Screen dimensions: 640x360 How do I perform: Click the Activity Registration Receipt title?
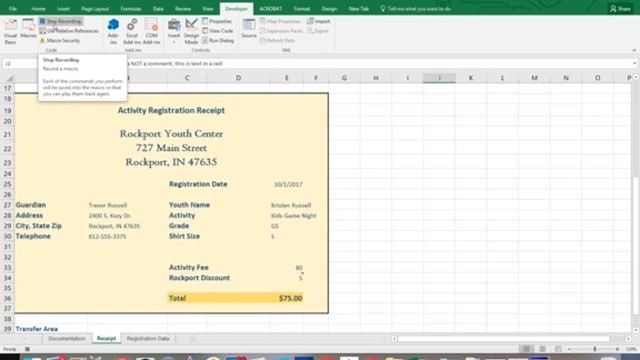coord(171,110)
